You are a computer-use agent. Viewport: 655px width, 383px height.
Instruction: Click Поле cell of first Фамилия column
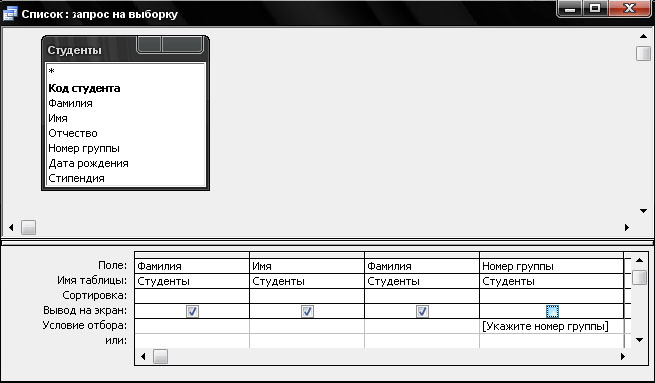click(x=192, y=266)
